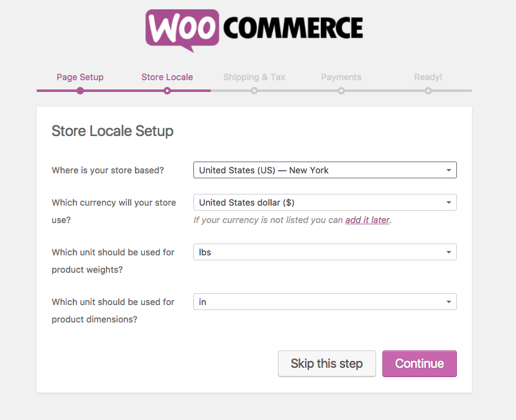Click the Store Locale step dot
The width and height of the screenshot is (516, 420).
point(167,91)
